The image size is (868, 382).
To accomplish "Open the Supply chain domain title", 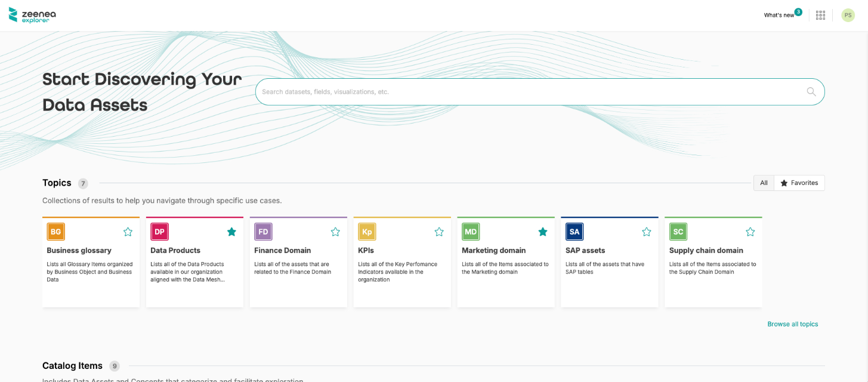I will (706, 251).
